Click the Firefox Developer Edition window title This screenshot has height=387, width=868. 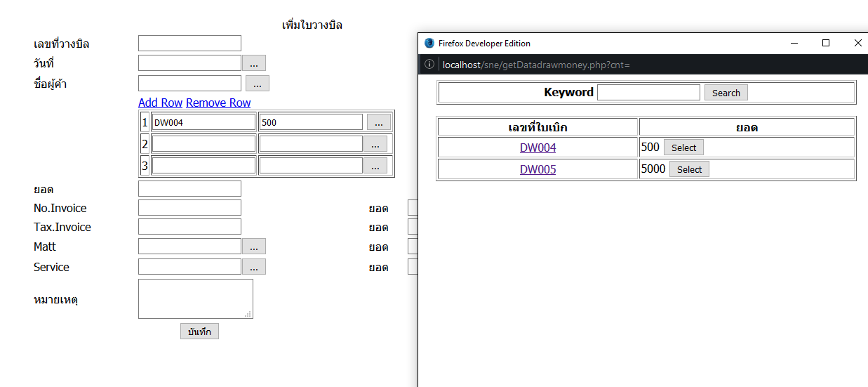pos(484,43)
